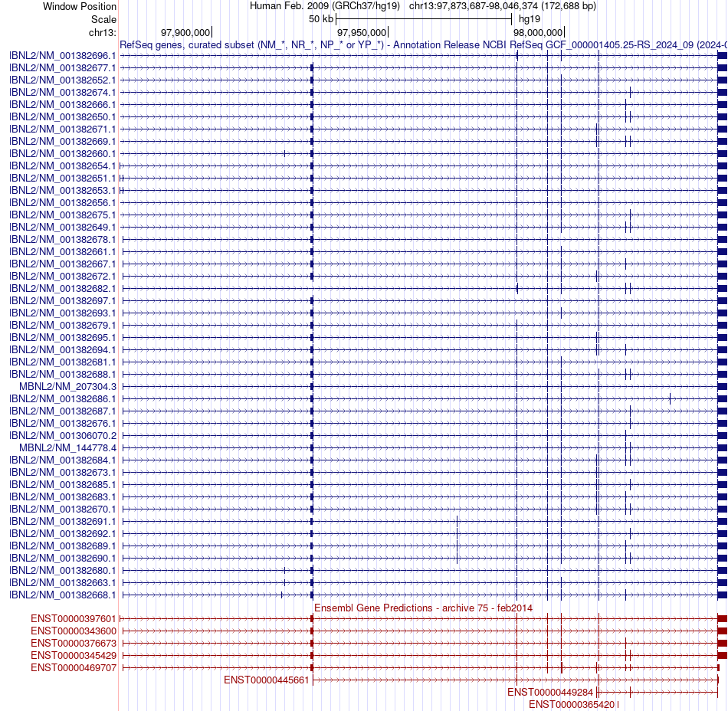This screenshot has width=728, height=711.
Task: Click the NM_001382656.1 transcript label
Action: tap(63, 203)
